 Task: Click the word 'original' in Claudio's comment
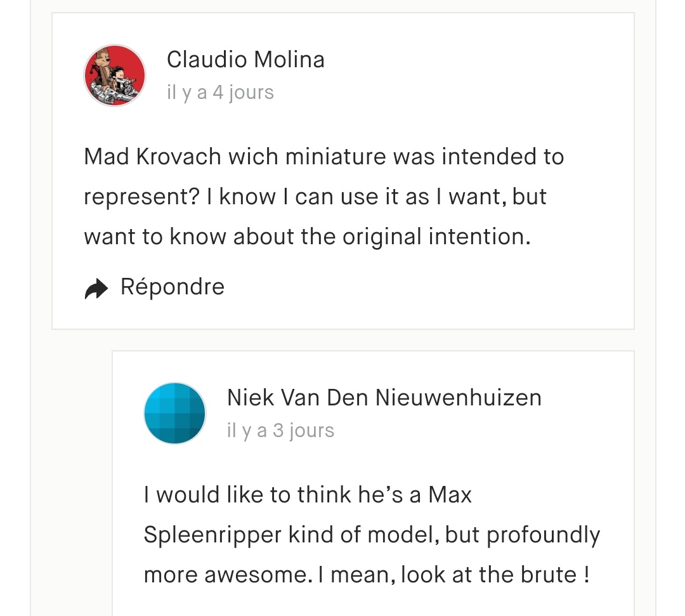click(x=382, y=237)
